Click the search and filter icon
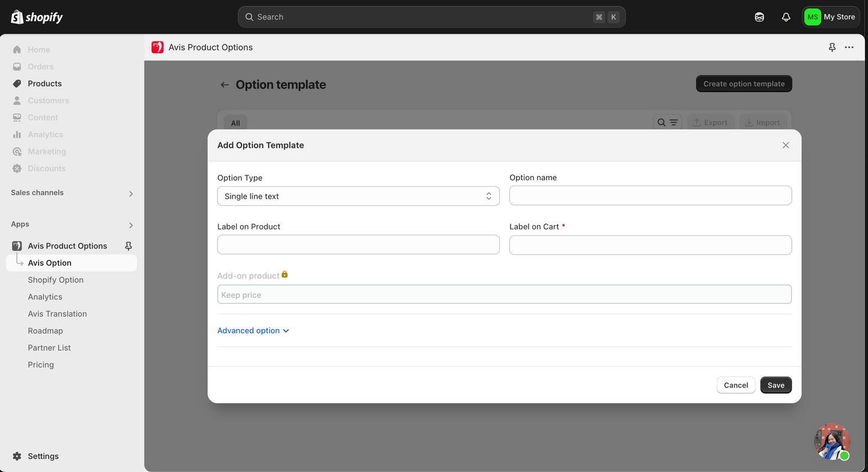Viewport: 868px width, 472px height. (x=667, y=123)
